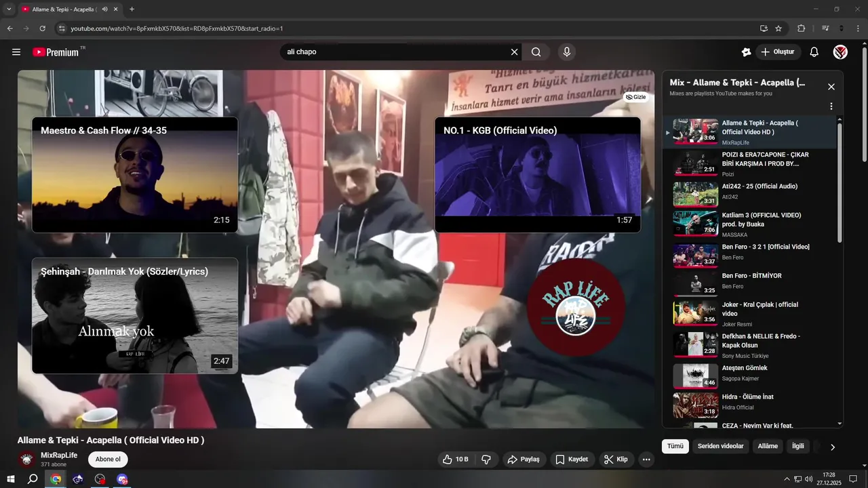Viewport: 868px width, 488px height.
Task: Open Chrome extensions puzzle icon
Action: pos(802,28)
